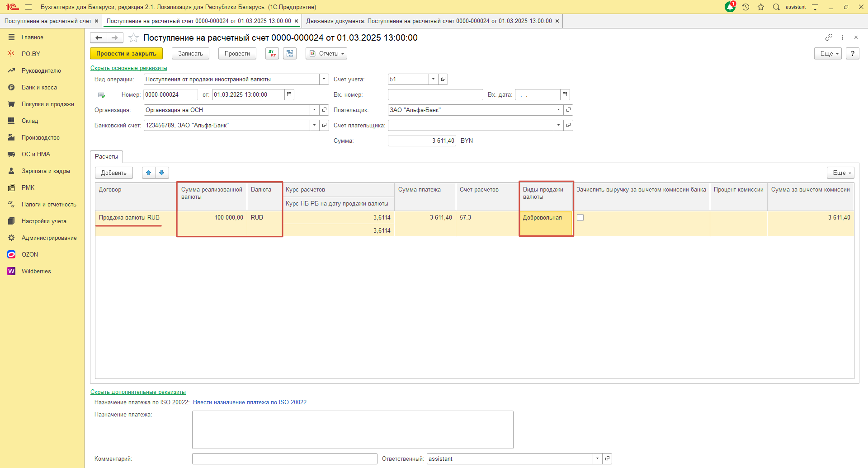Click the Провести и закрыть button
This screenshot has width=868, height=468.
point(126,53)
